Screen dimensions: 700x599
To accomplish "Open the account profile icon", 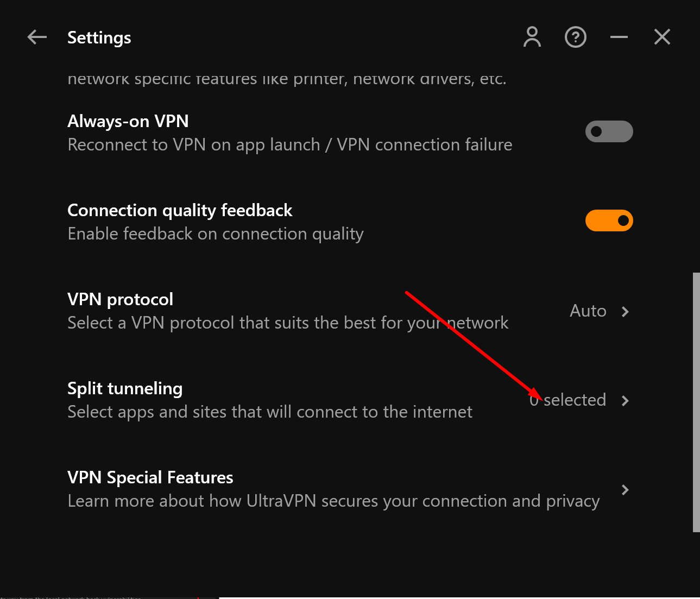I will pyautogui.click(x=532, y=37).
